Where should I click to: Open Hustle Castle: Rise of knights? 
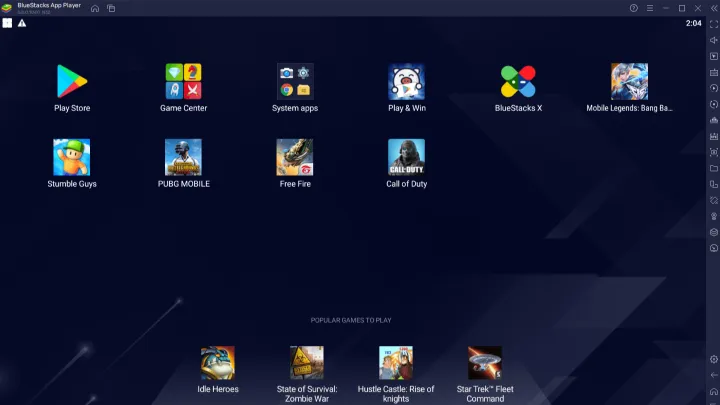tap(396, 363)
